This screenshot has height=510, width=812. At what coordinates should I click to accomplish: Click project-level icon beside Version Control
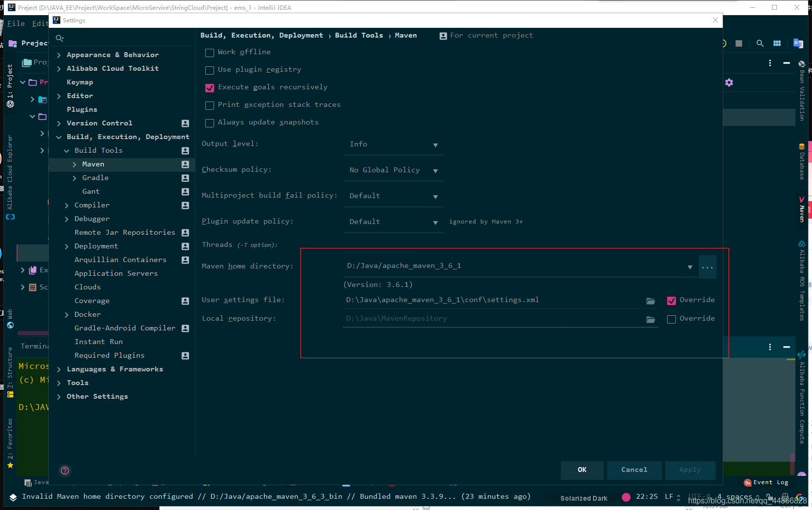(185, 123)
